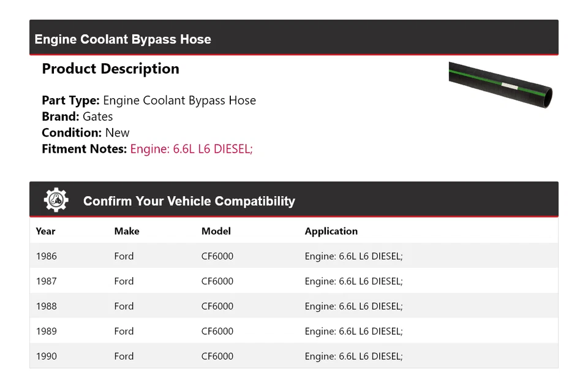The height and width of the screenshot is (388, 588).
Task: Click the coolant hose product image
Action: click(x=500, y=85)
